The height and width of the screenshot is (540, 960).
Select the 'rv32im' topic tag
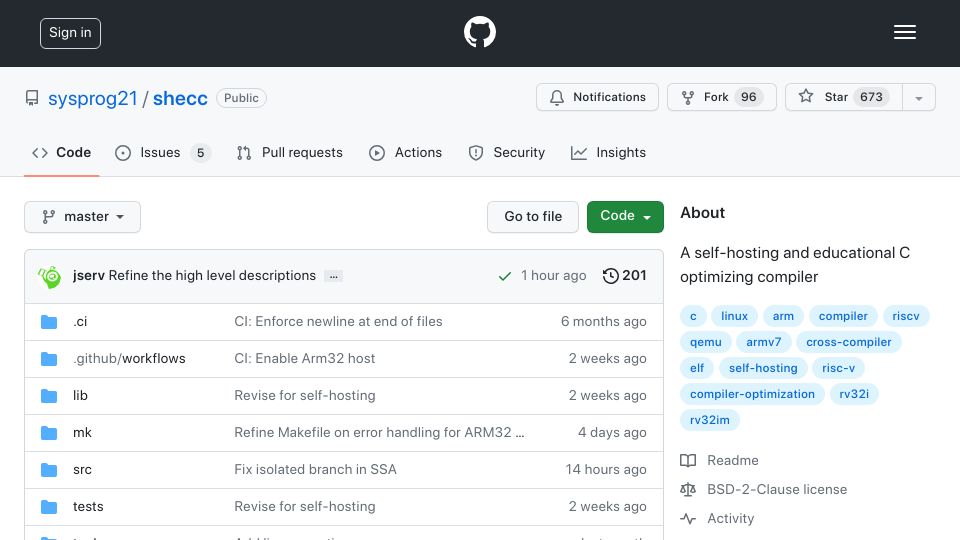[x=710, y=420]
